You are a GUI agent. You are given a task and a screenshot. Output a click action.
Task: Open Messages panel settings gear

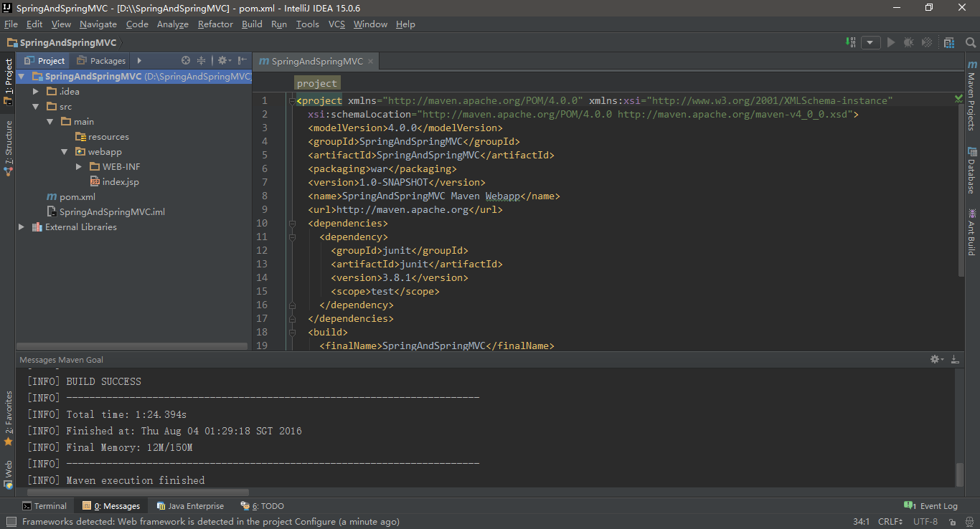936,359
